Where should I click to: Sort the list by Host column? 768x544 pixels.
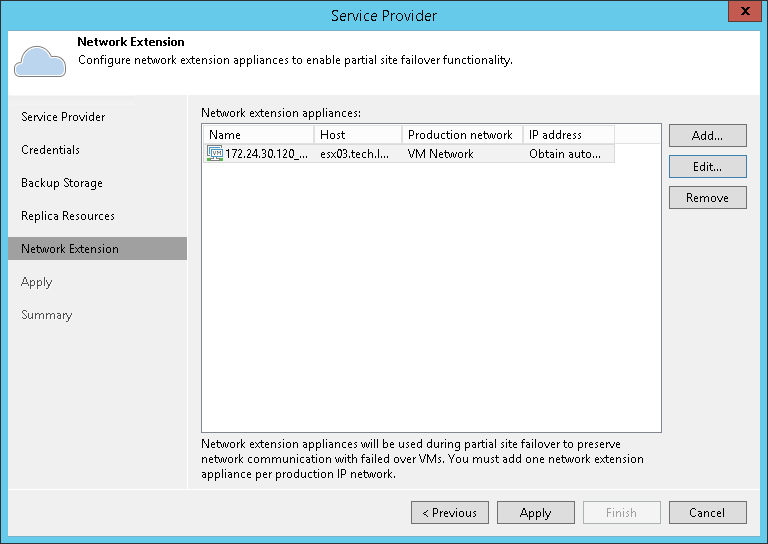point(358,135)
